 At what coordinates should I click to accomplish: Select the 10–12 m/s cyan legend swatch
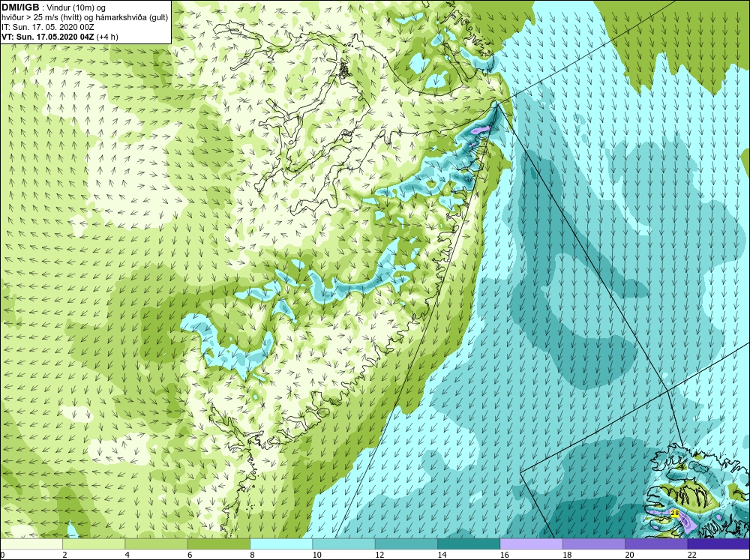[344, 544]
